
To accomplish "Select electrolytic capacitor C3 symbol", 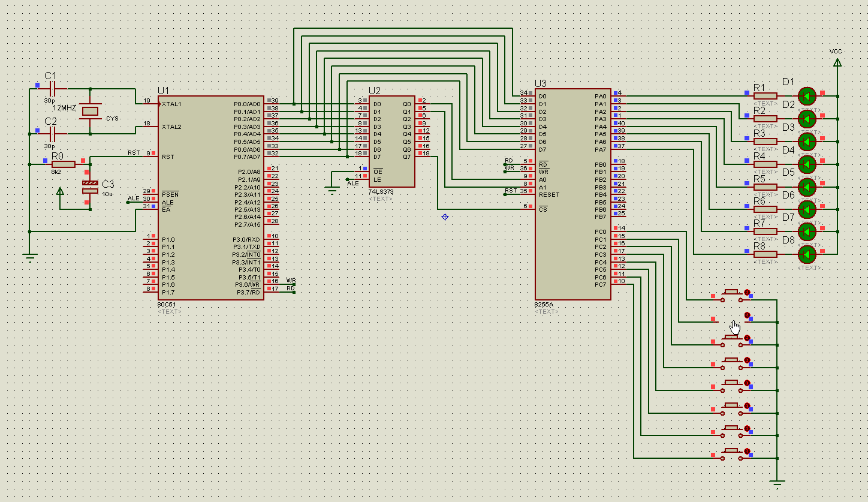I will pos(90,187).
